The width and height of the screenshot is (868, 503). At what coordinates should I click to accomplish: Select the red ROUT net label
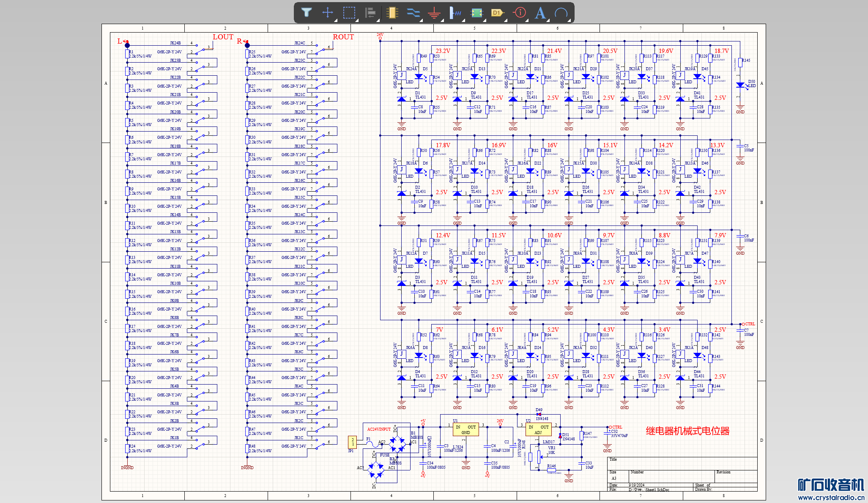pyautogui.click(x=343, y=37)
